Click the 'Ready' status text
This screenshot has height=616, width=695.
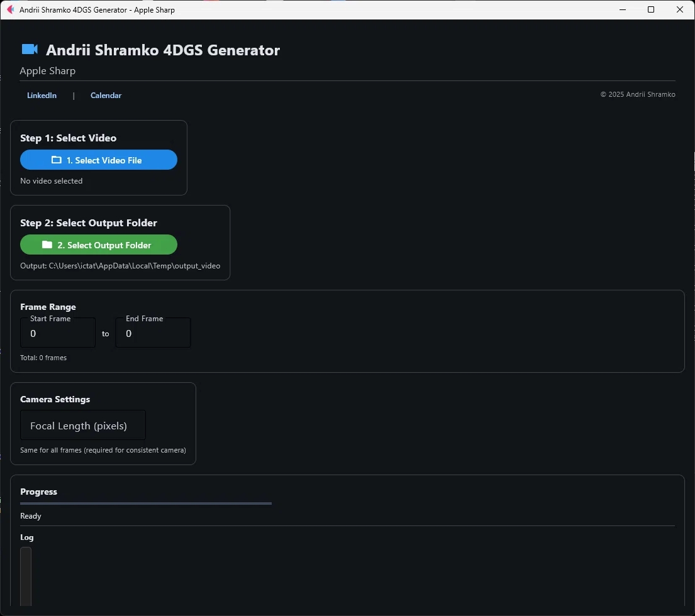(31, 516)
